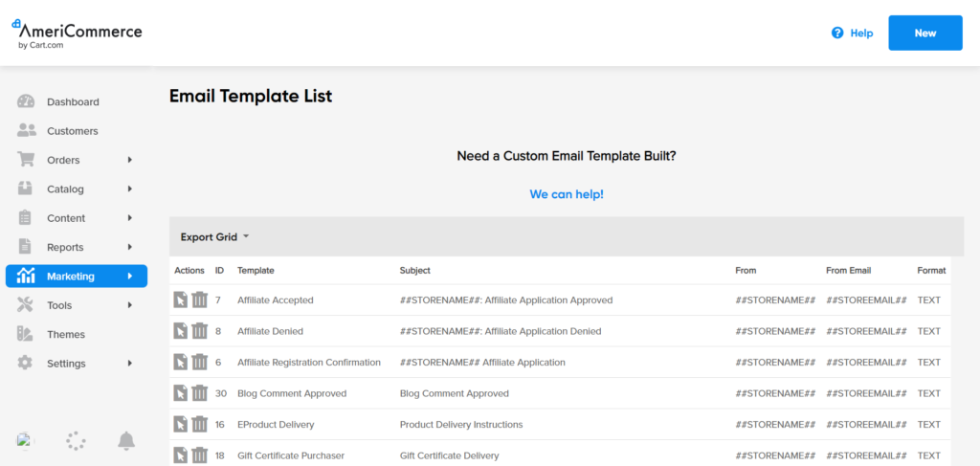Edit the Blog Comment Approved template icon
This screenshot has width=980, height=466.
pyautogui.click(x=180, y=393)
